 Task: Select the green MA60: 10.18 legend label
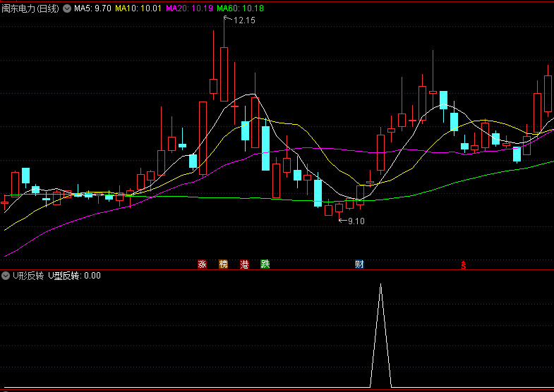tap(241, 8)
